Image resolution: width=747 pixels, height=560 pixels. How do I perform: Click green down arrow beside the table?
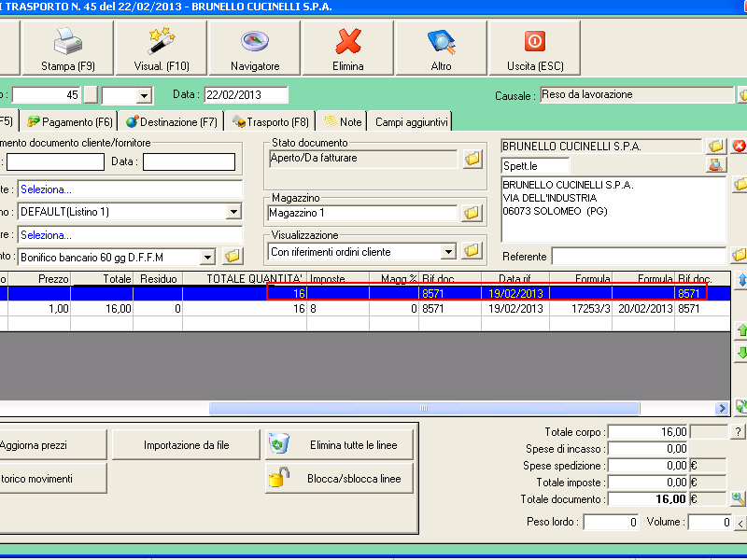[x=741, y=353]
